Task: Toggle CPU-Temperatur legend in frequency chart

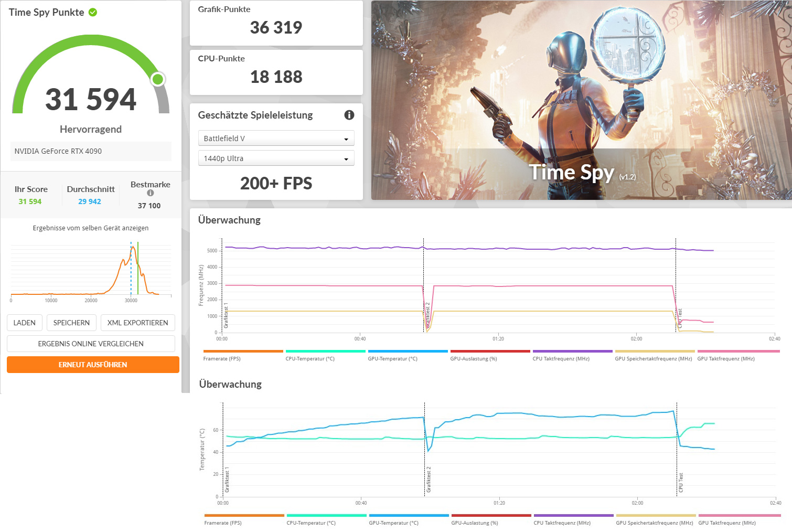Action: (325, 355)
